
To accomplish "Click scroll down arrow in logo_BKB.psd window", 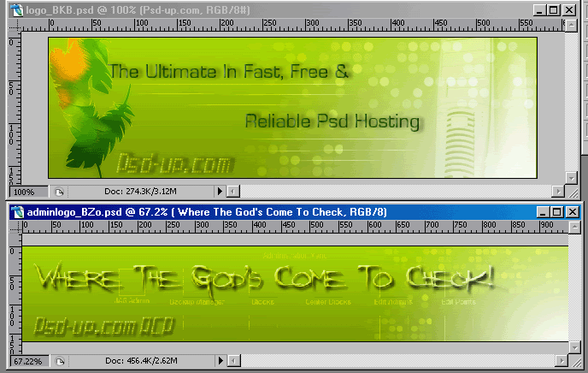I will pyautogui.click(x=571, y=178).
